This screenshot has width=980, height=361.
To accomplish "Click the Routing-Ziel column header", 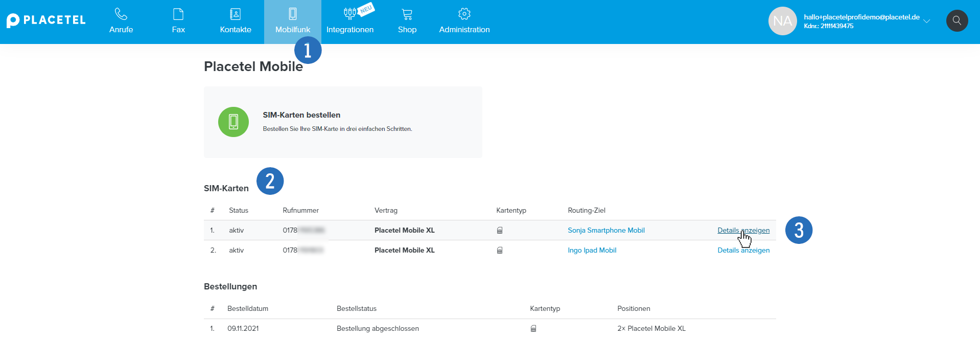I will pyautogui.click(x=587, y=211).
